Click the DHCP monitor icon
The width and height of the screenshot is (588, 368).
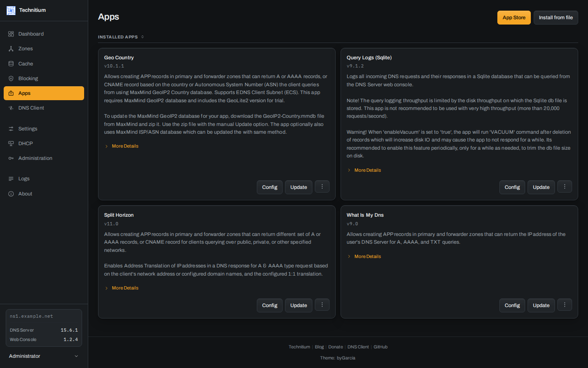[x=11, y=144]
